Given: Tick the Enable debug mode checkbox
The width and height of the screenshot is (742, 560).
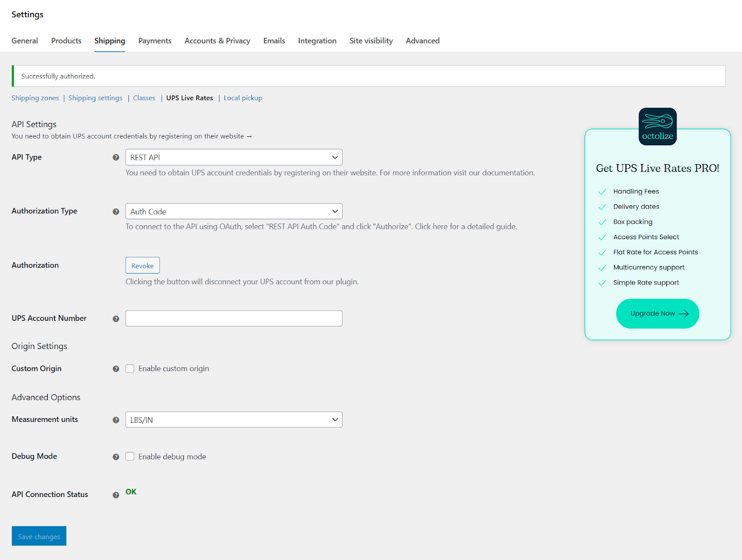Looking at the screenshot, I should [130, 457].
